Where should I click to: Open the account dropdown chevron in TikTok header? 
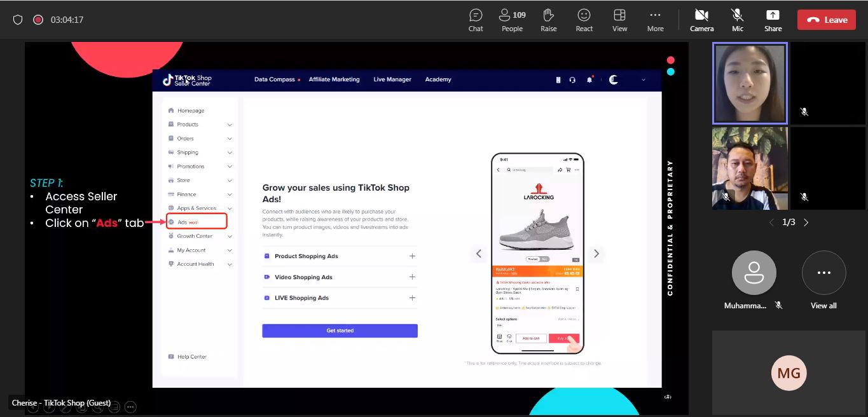point(643,79)
